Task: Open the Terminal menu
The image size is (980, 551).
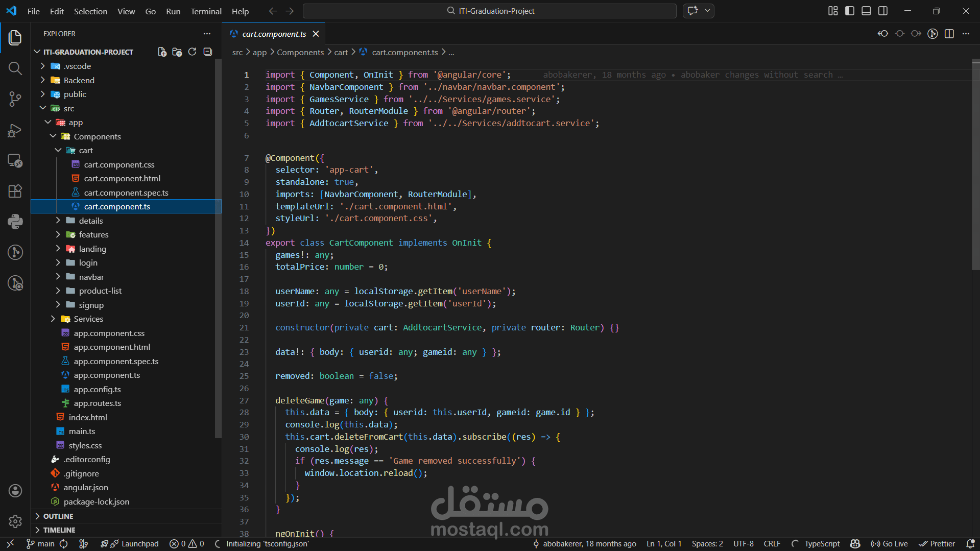Action: tap(206, 11)
